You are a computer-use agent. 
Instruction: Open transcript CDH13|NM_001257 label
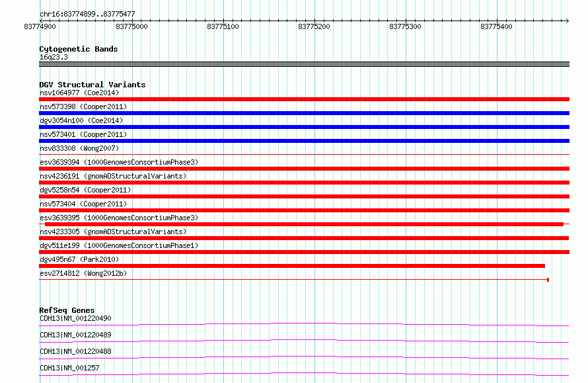(x=69, y=368)
